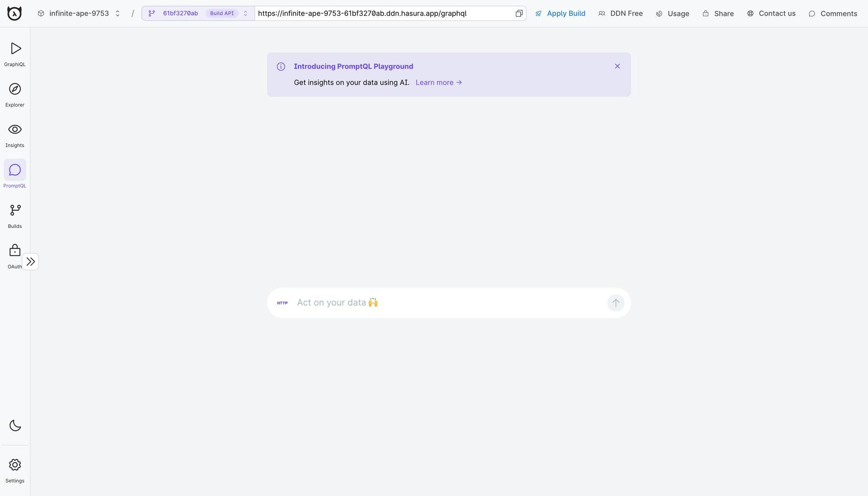Open the Learn more link
The width and height of the screenshot is (868, 496).
point(439,83)
